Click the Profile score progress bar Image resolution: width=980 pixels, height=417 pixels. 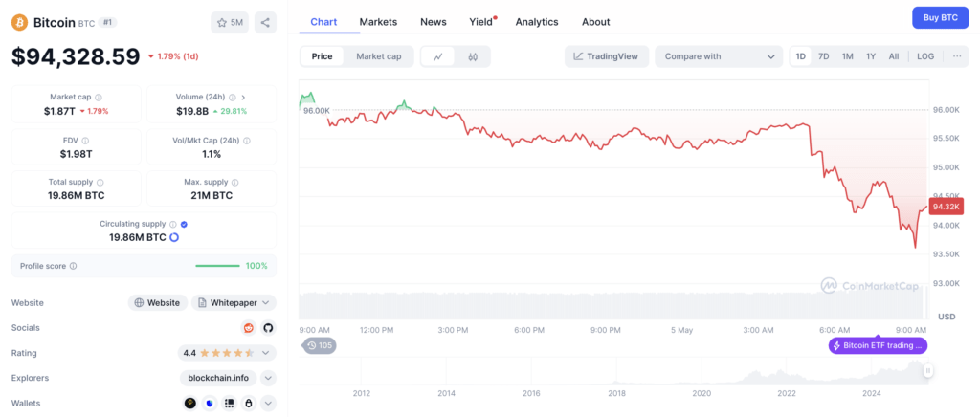tap(217, 266)
